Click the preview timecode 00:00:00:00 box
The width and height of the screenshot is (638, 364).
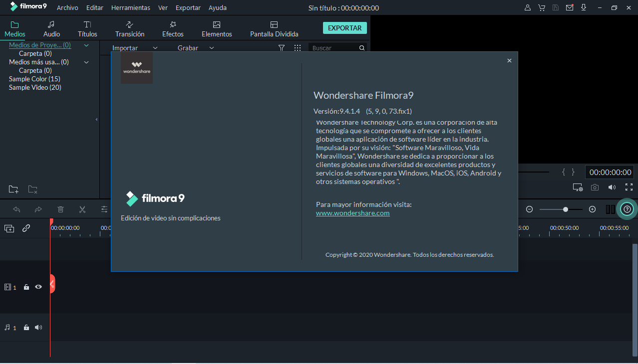[610, 173]
